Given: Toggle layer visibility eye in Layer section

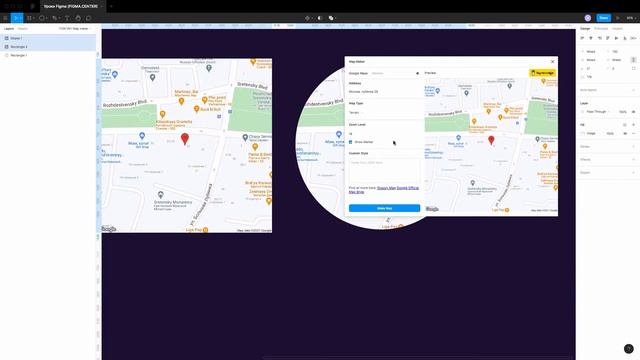Looking at the screenshot, I should coord(633,111).
